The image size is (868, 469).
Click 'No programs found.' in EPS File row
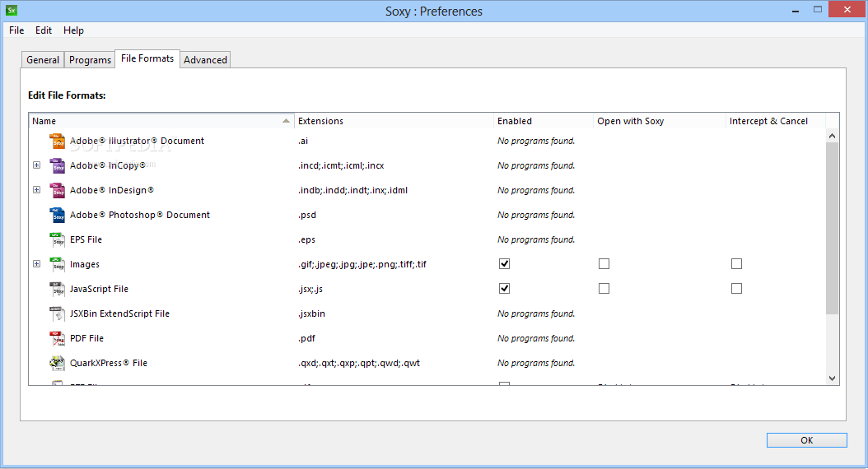[x=536, y=239]
